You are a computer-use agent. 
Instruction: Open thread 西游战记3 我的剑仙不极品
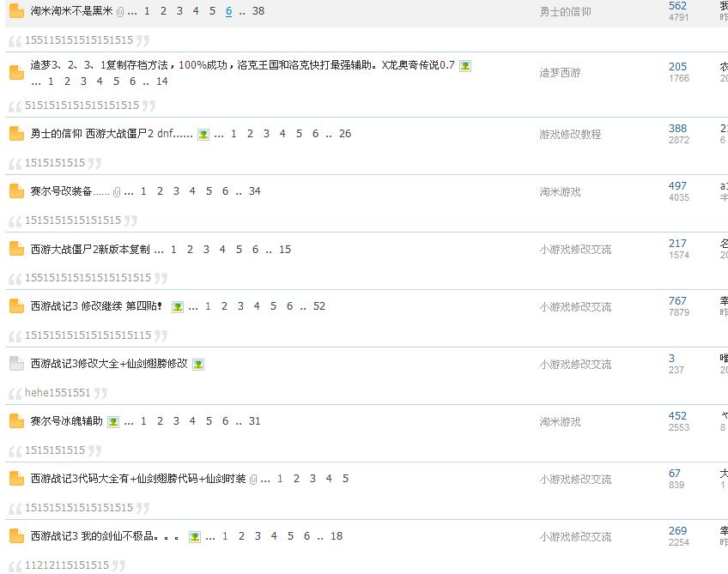(x=105, y=536)
